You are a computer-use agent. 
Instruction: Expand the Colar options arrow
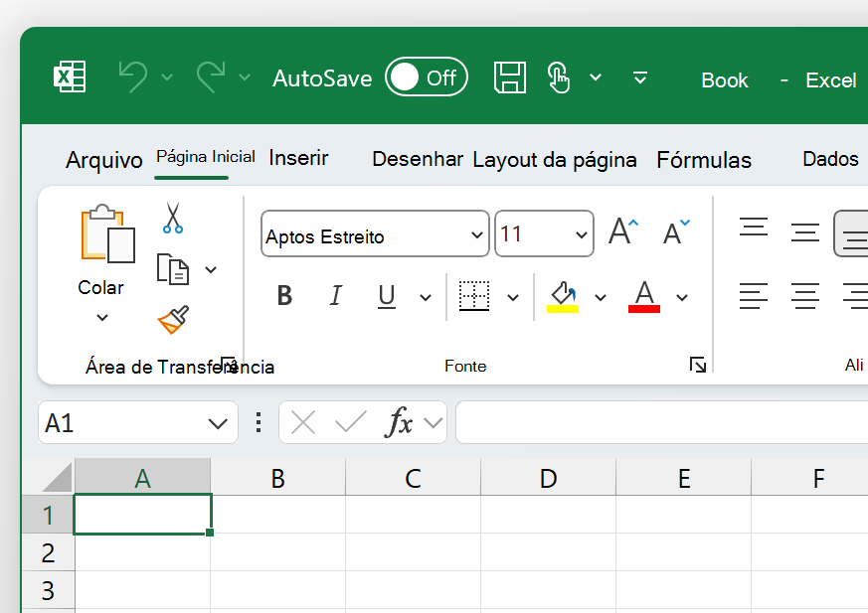pyautogui.click(x=101, y=318)
